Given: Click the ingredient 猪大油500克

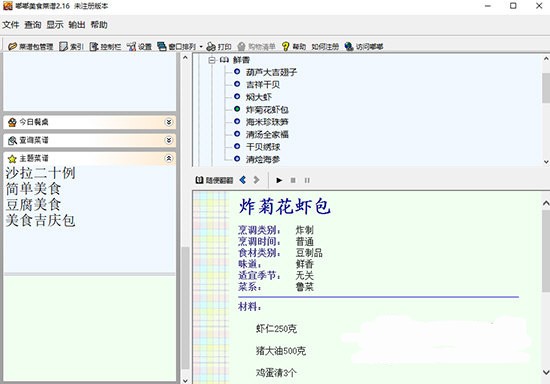Looking at the screenshot, I should pos(281,351).
